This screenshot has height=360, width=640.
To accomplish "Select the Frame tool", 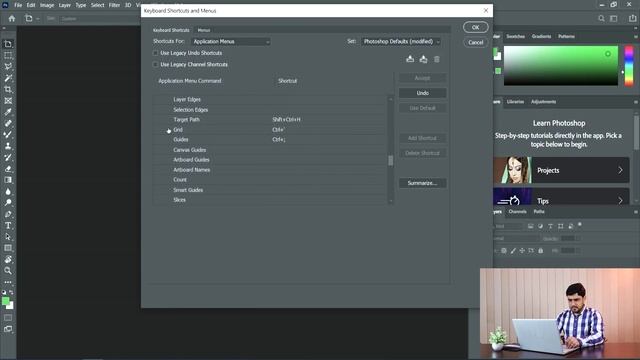I will pyautogui.click(x=8, y=101).
